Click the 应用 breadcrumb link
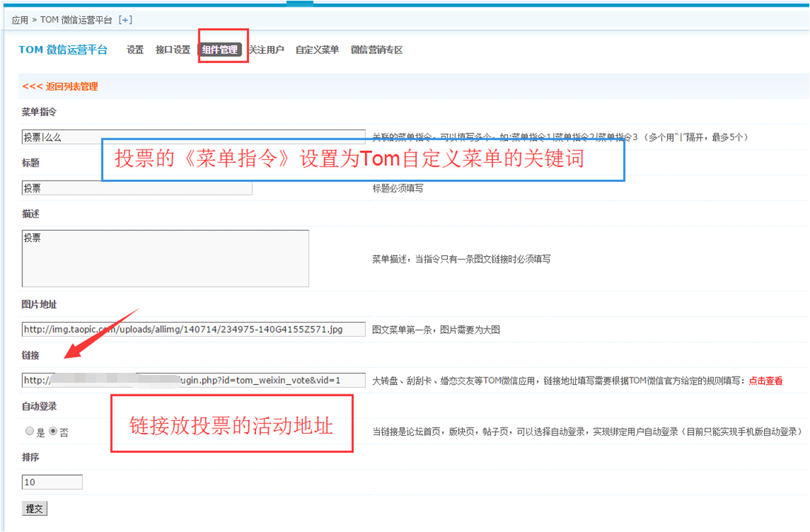The height and width of the screenshot is (532, 810). (20, 20)
